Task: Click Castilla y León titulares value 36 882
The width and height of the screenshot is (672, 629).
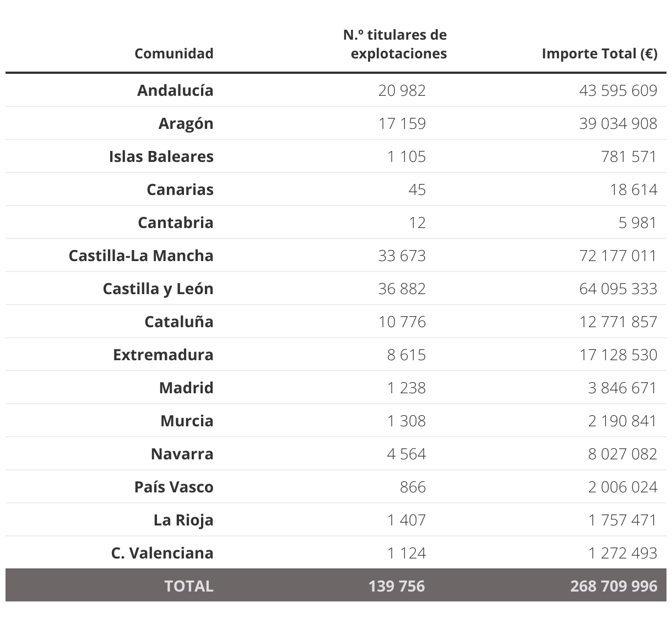Action: [402, 289]
